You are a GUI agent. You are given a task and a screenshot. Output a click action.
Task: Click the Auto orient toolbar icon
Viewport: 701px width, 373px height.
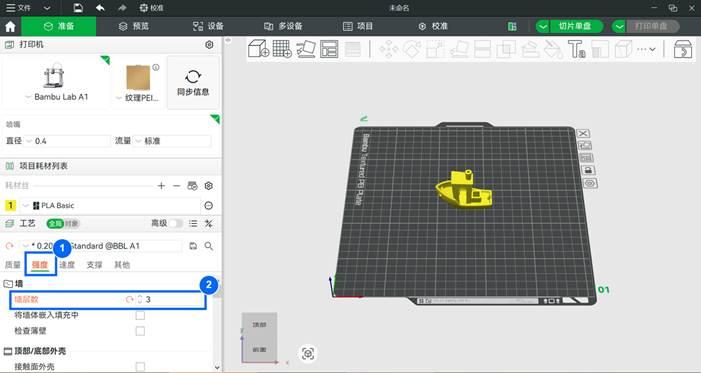tap(306, 48)
